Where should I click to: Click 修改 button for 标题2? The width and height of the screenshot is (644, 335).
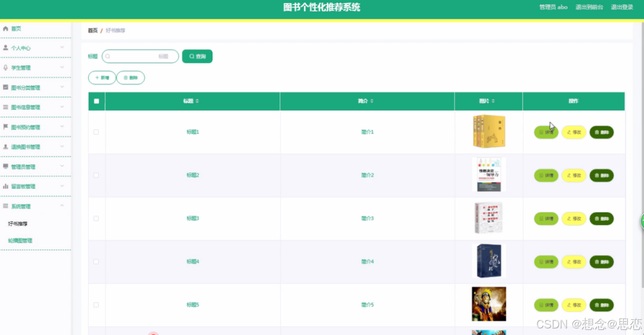coord(574,175)
